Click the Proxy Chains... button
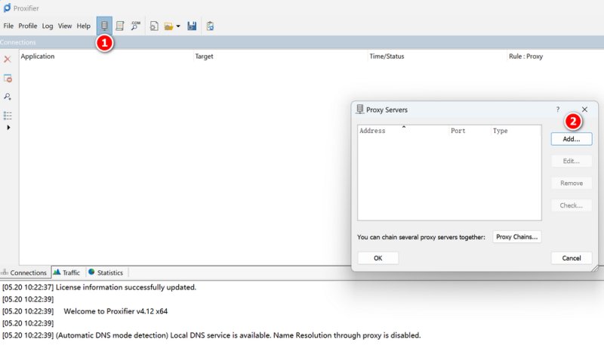This screenshot has height=364, width=604. 516,237
